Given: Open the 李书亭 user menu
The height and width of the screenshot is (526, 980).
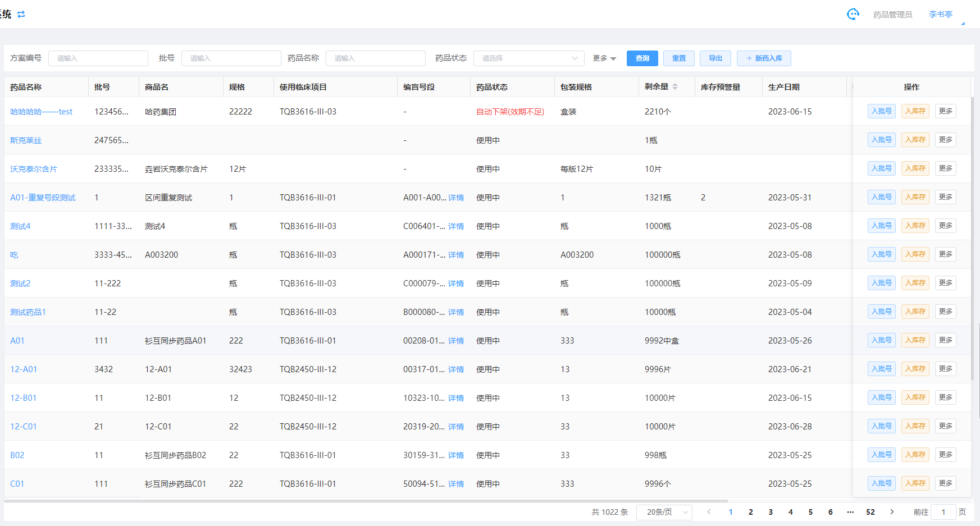Looking at the screenshot, I should 941,14.
